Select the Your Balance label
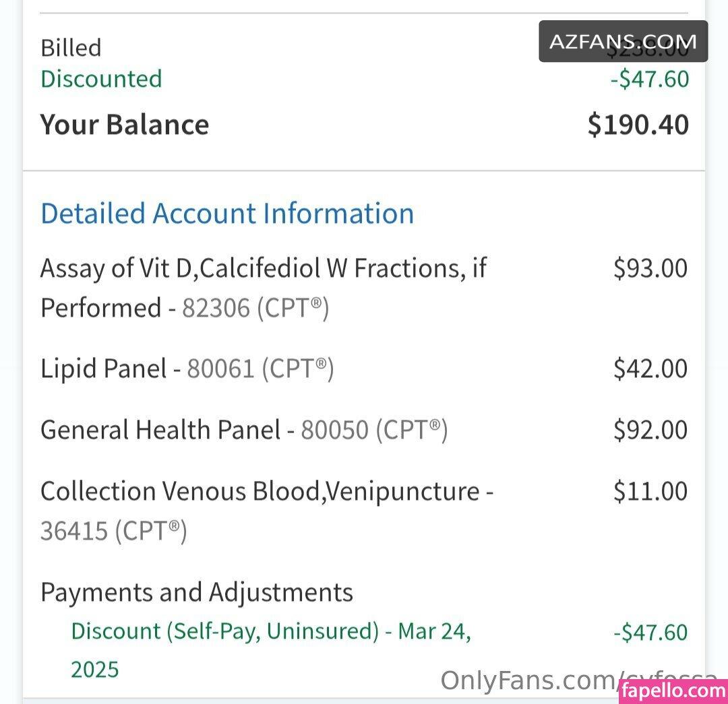The width and height of the screenshot is (728, 704). [125, 125]
